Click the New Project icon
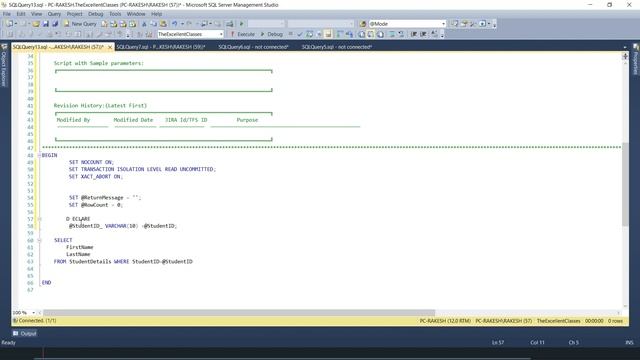Screen dimensions: 640x360 9,24
